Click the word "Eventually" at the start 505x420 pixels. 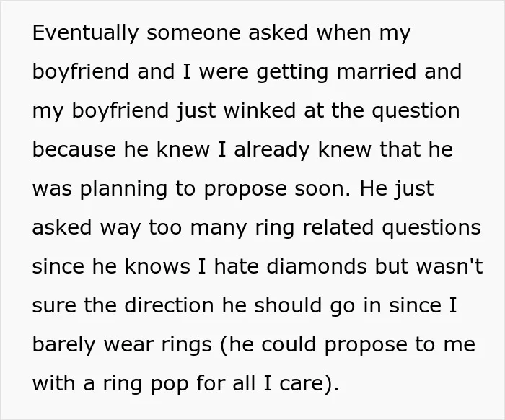85,33
